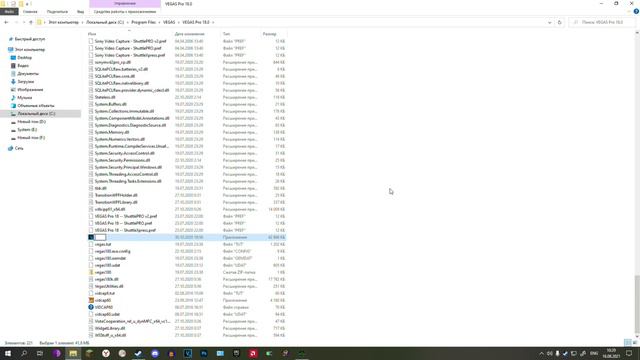
Task: Open the Файл ribbon tab
Action: pos(9,11)
